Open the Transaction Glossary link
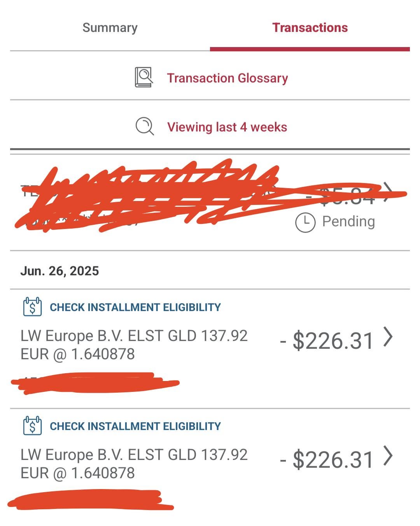Viewport: 420px width, 526px height. (x=227, y=78)
